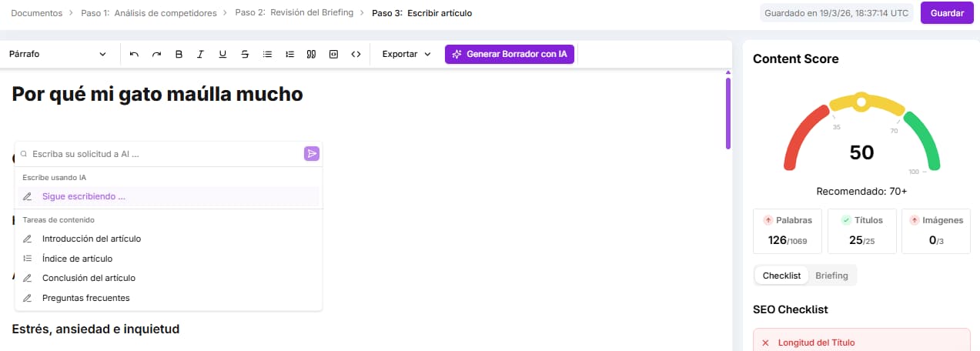
Task: Click the redo arrow in the toolbar
Action: (x=157, y=55)
